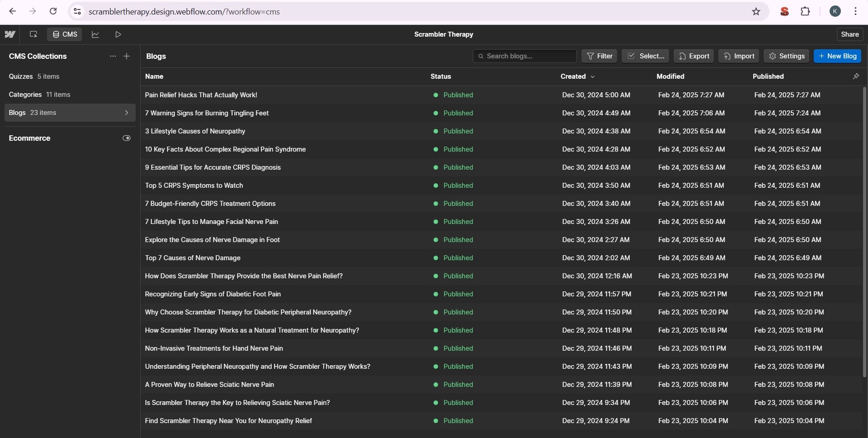
Task: Open '3 Lifestyle Causes of Neuropathy'
Action: click(x=195, y=131)
